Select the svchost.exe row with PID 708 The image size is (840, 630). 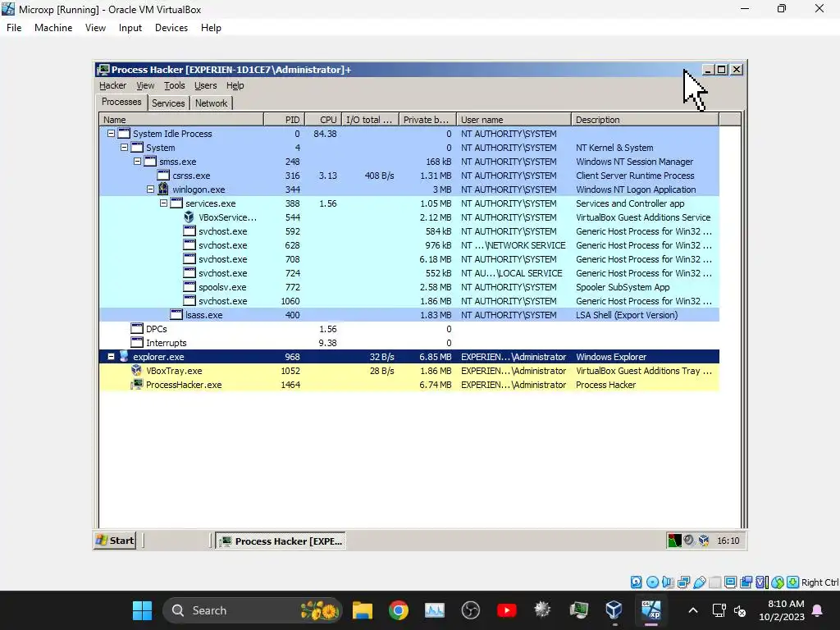tap(409, 258)
